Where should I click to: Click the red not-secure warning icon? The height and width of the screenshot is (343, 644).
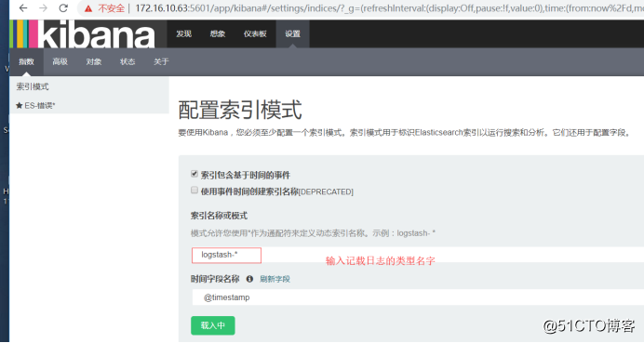(x=88, y=8)
